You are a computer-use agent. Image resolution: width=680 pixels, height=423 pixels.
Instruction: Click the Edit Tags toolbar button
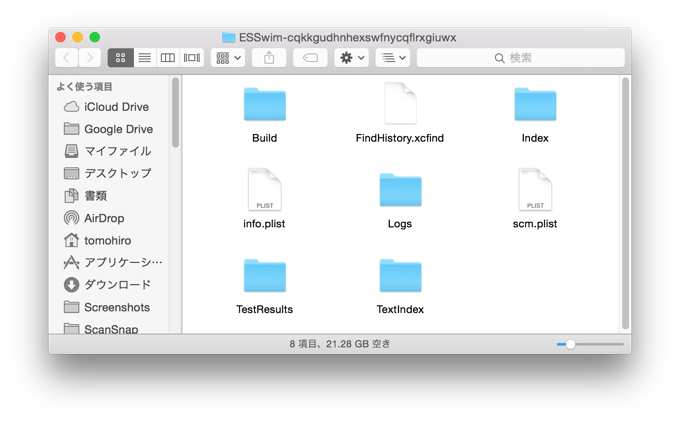310,58
